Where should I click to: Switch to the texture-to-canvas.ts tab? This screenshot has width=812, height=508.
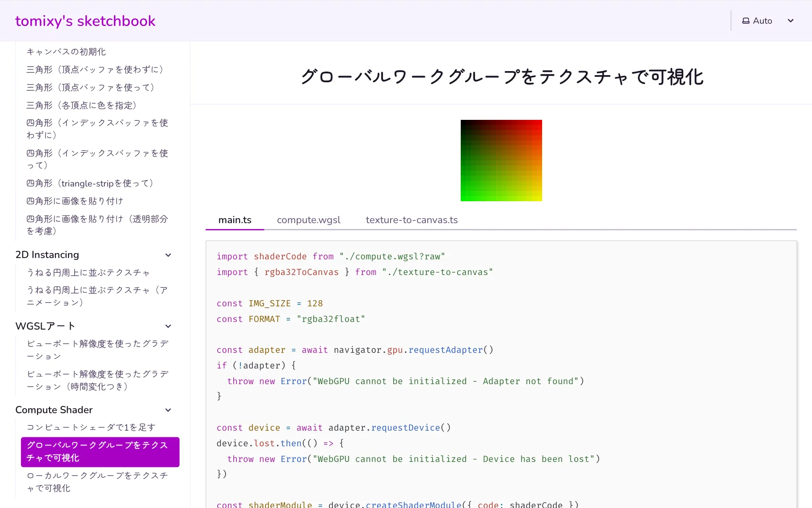point(411,220)
